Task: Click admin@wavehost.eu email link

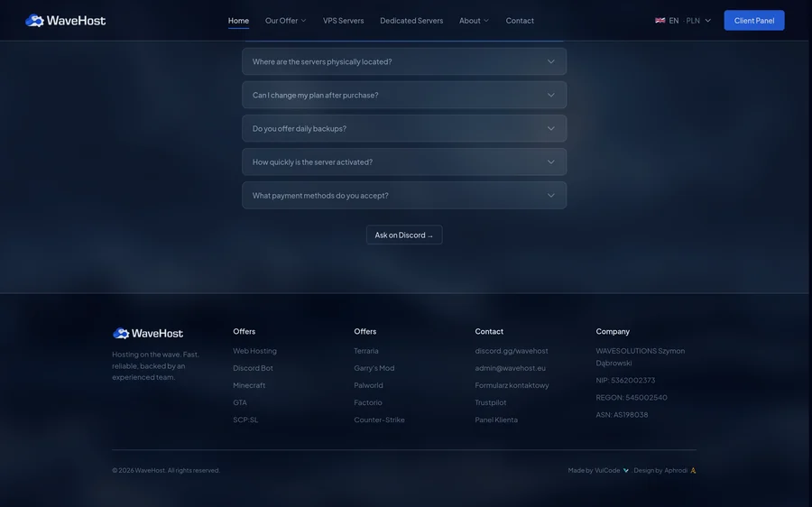Action: click(510, 368)
